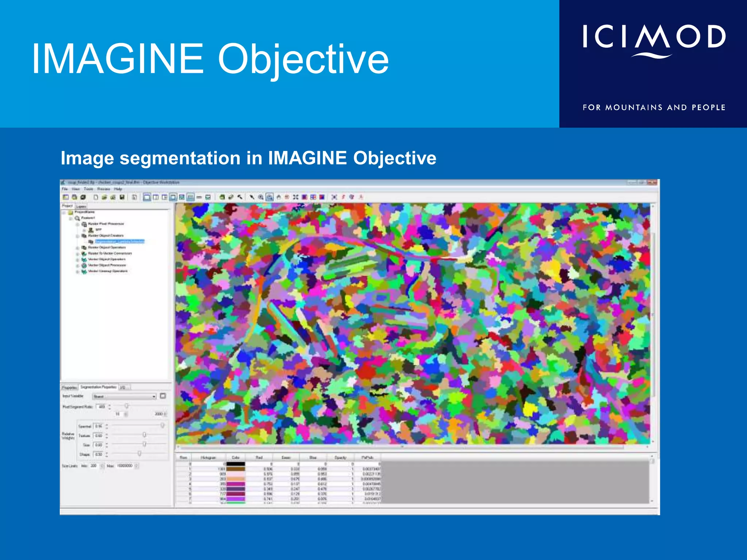Expand the Vector Cleanup Operators tree node

[x=77, y=271]
